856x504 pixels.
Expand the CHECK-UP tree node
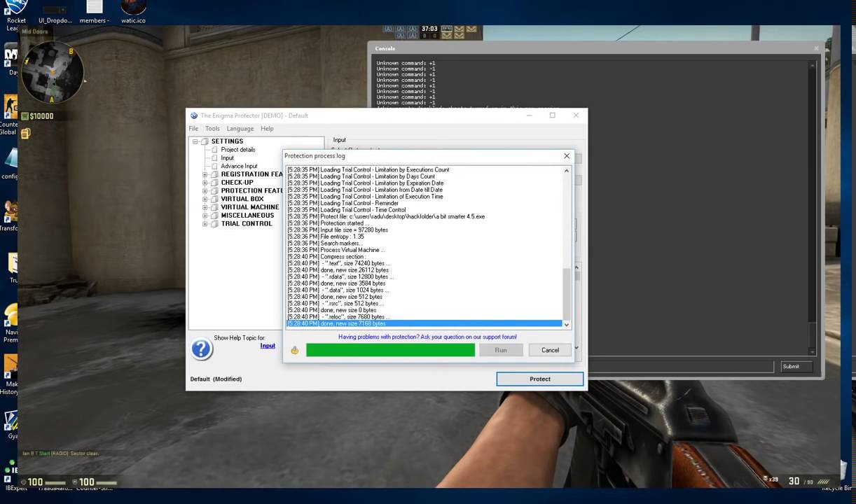point(205,183)
